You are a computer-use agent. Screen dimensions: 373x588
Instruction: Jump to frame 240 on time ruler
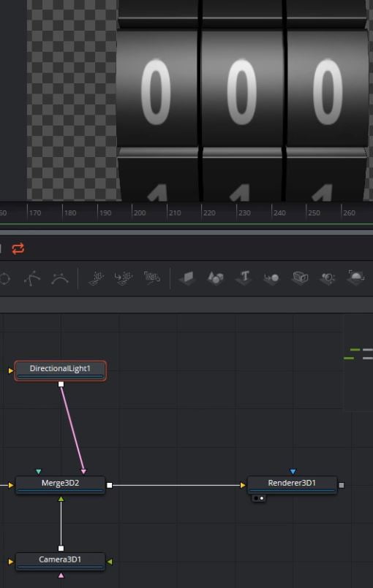279,213
